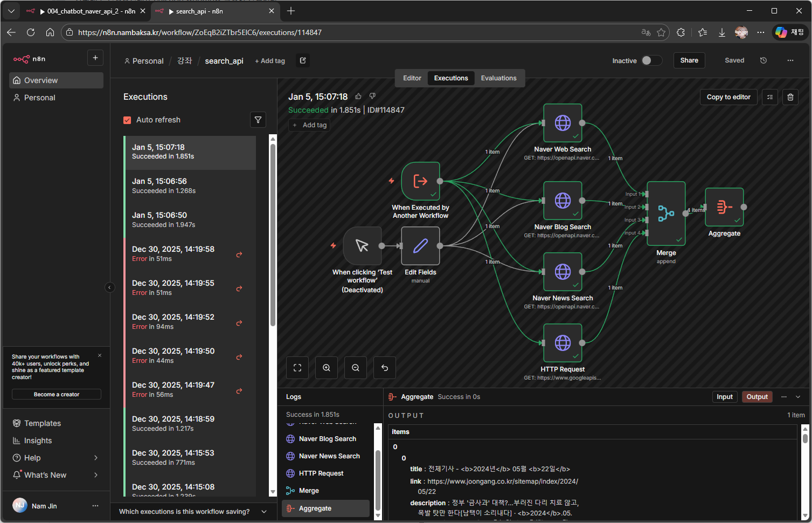
Task: Click the plus button to create new
Action: (95, 58)
